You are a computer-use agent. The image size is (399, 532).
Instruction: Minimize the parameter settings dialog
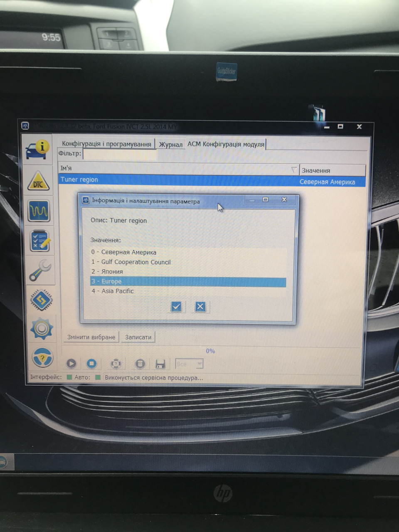point(252,200)
